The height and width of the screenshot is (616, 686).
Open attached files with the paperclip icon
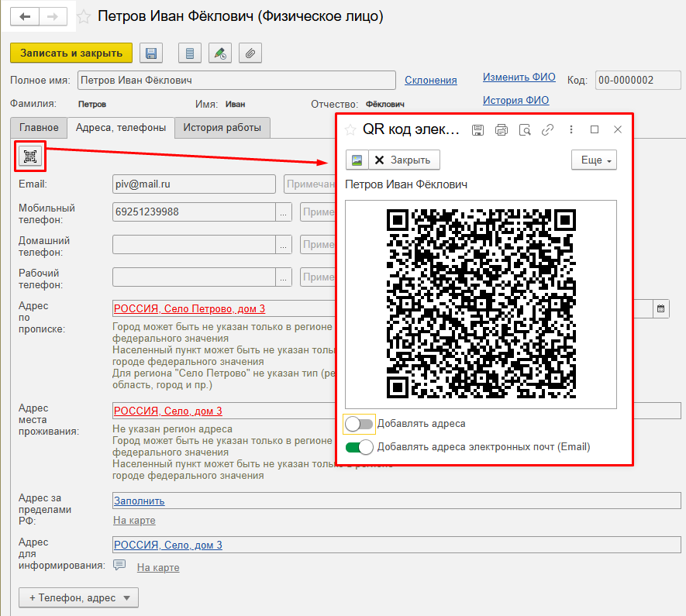[250, 53]
